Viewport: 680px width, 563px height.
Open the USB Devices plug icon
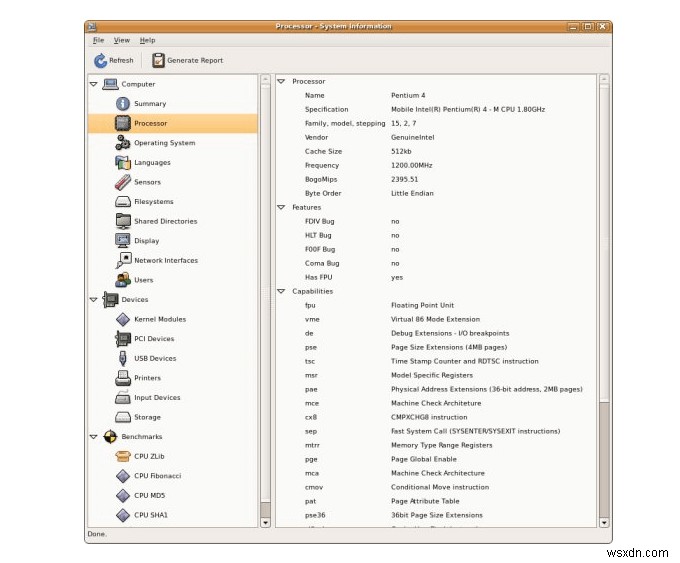pos(123,358)
